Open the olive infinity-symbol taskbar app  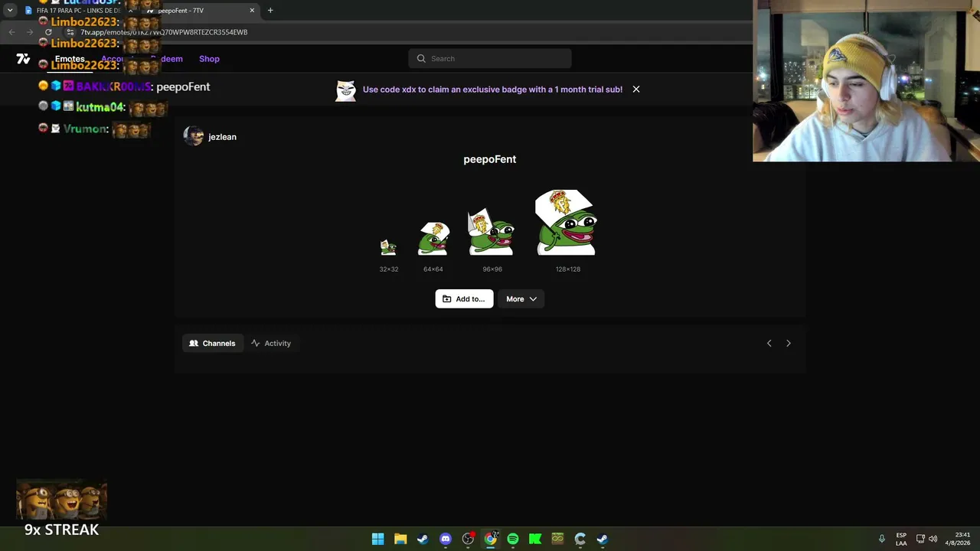557,539
